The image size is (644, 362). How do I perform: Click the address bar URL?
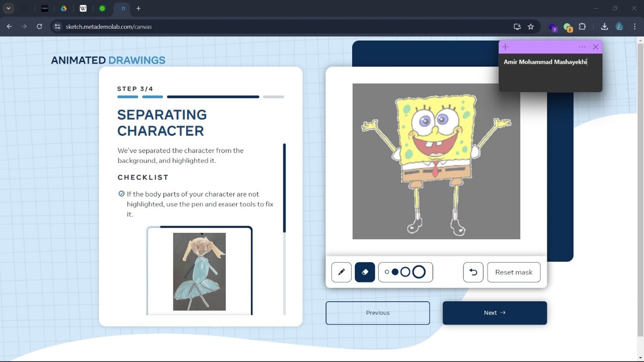click(109, 27)
